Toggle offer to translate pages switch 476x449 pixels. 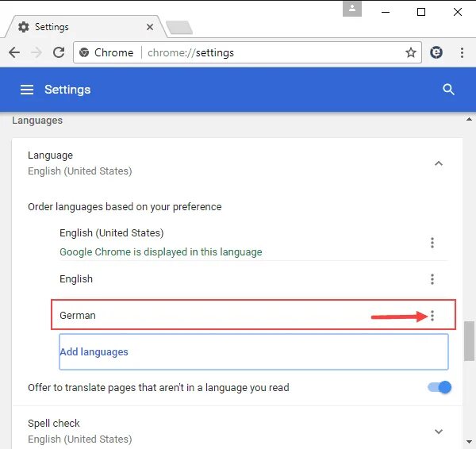(x=440, y=387)
